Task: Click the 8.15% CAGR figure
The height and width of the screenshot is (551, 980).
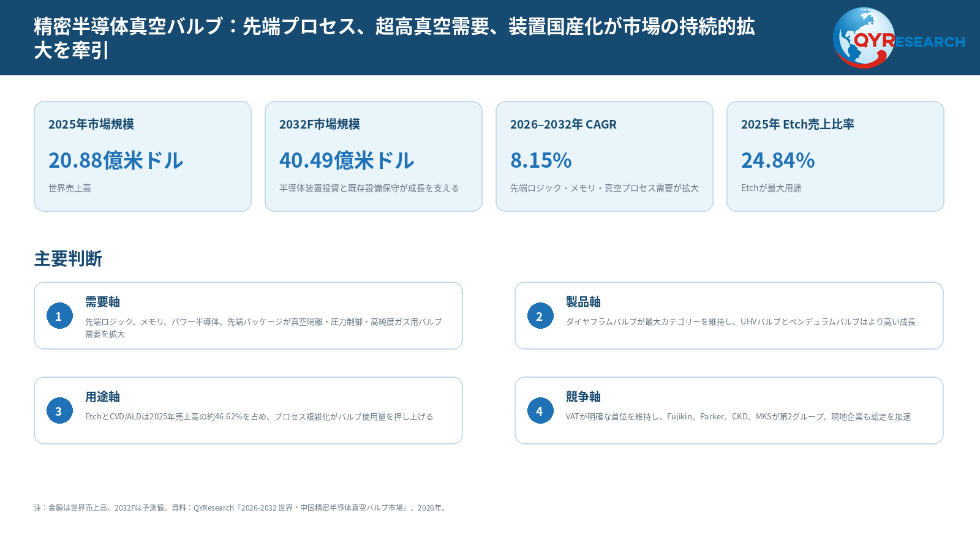Action: 541,160
